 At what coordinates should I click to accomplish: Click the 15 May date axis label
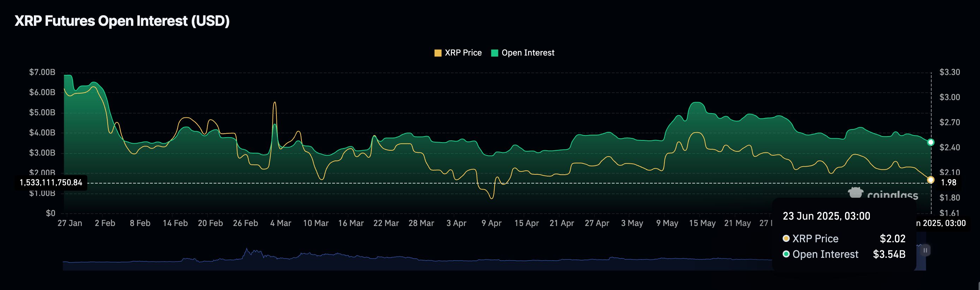click(x=702, y=223)
